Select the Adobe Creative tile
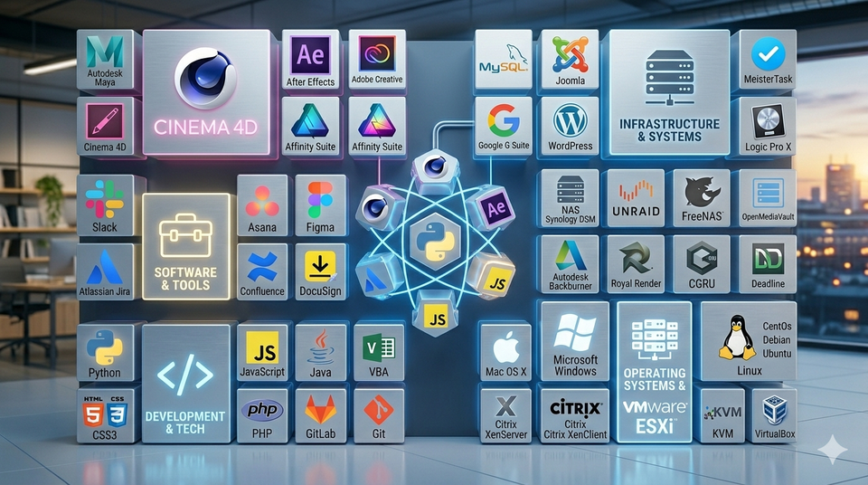 (x=377, y=59)
